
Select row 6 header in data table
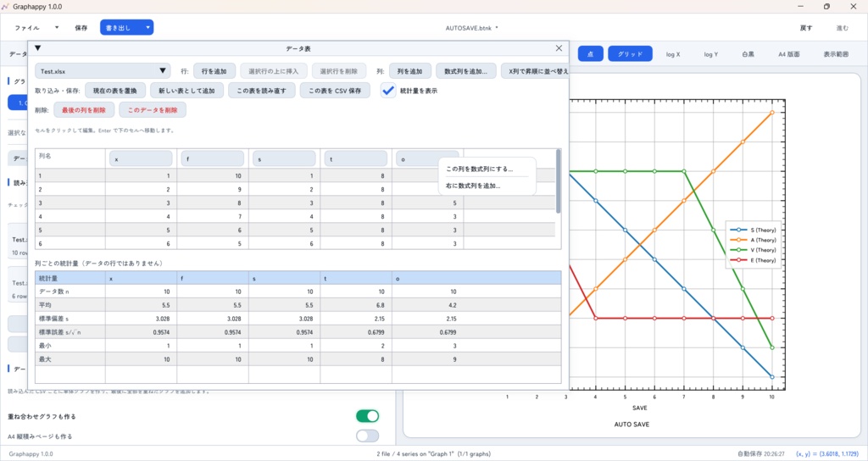click(x=70, y=243)
